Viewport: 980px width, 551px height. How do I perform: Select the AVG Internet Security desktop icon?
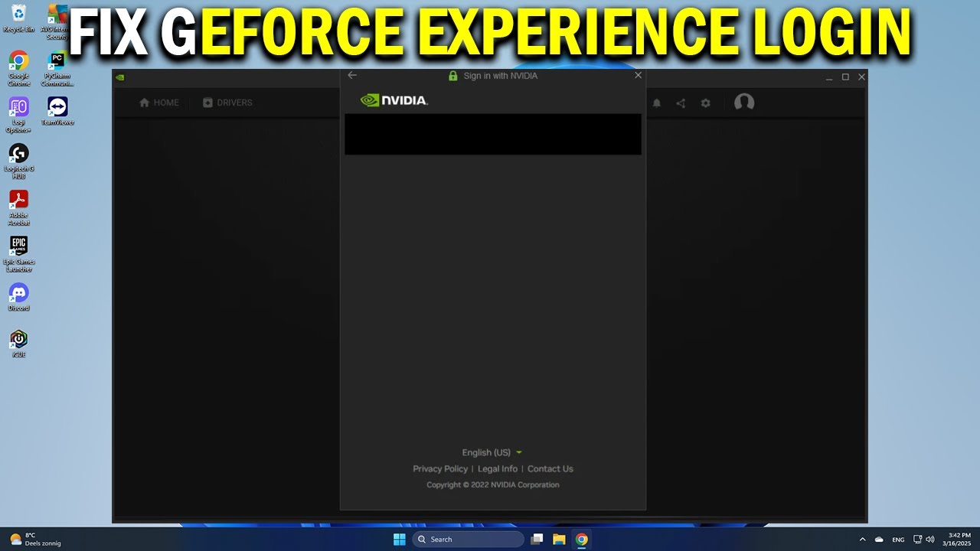tap(57, 21)
